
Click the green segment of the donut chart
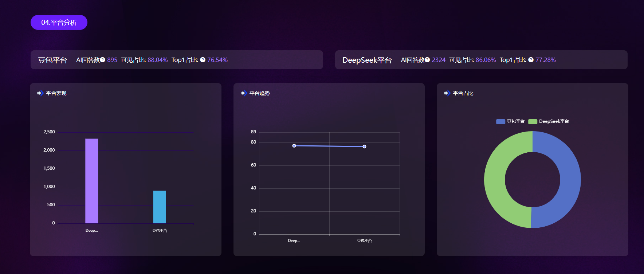495,180
